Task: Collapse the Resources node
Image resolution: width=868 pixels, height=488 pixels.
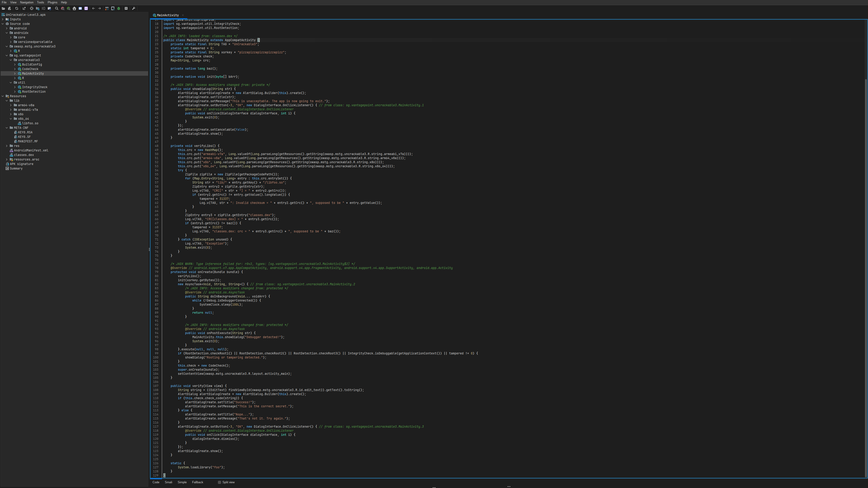Action: click(x=3, y=96)
